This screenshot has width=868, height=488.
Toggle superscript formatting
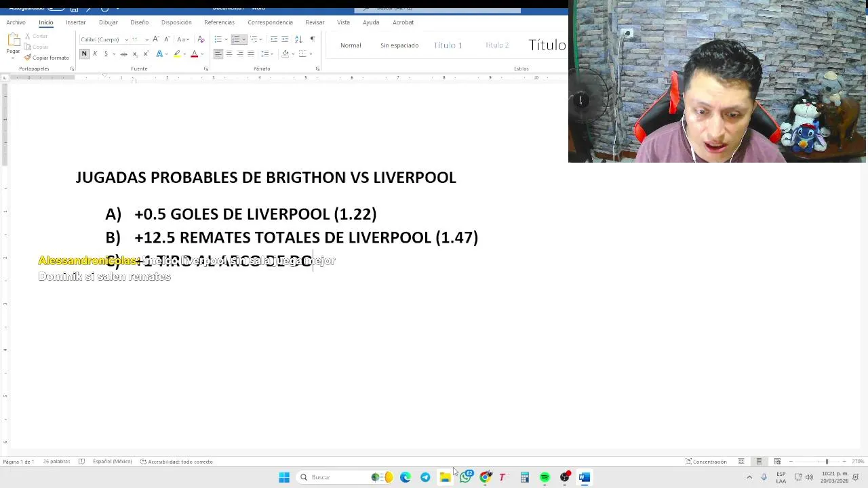(145, 54)
